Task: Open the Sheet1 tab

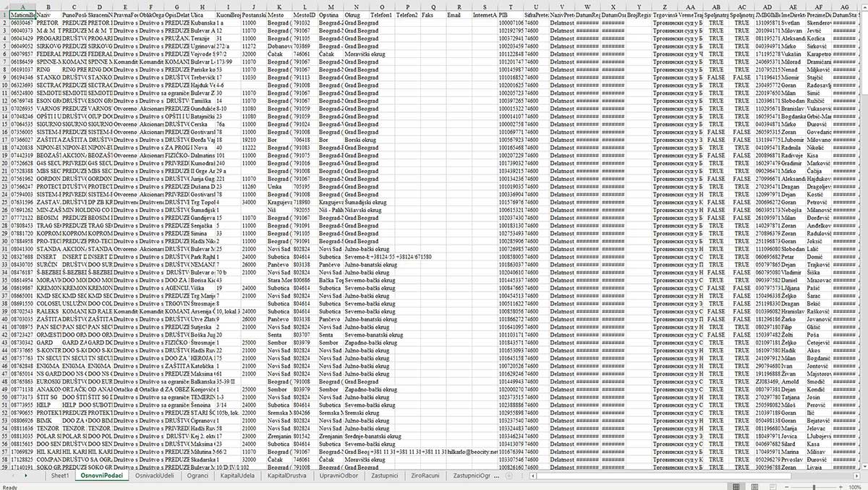Action: coord(59,476)
